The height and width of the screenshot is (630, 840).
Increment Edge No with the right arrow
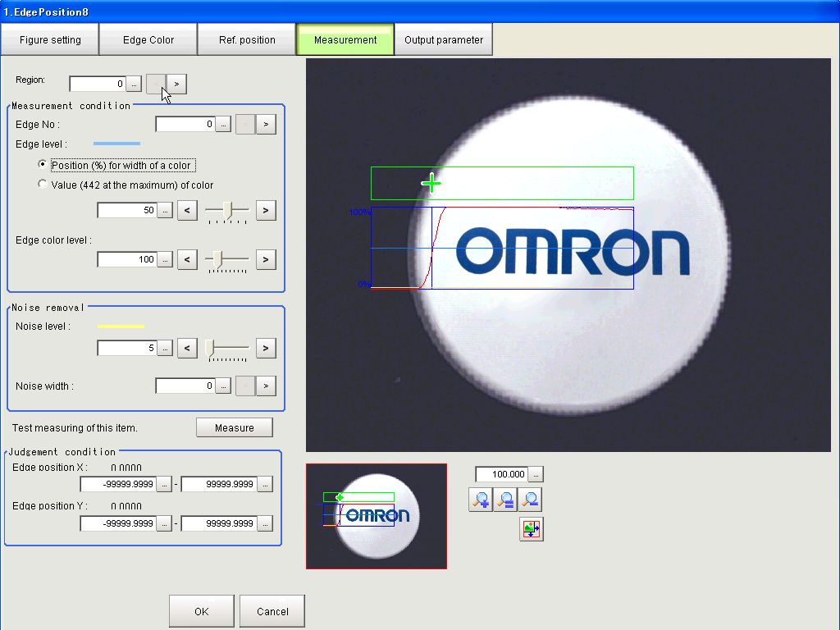coord(266,125)
